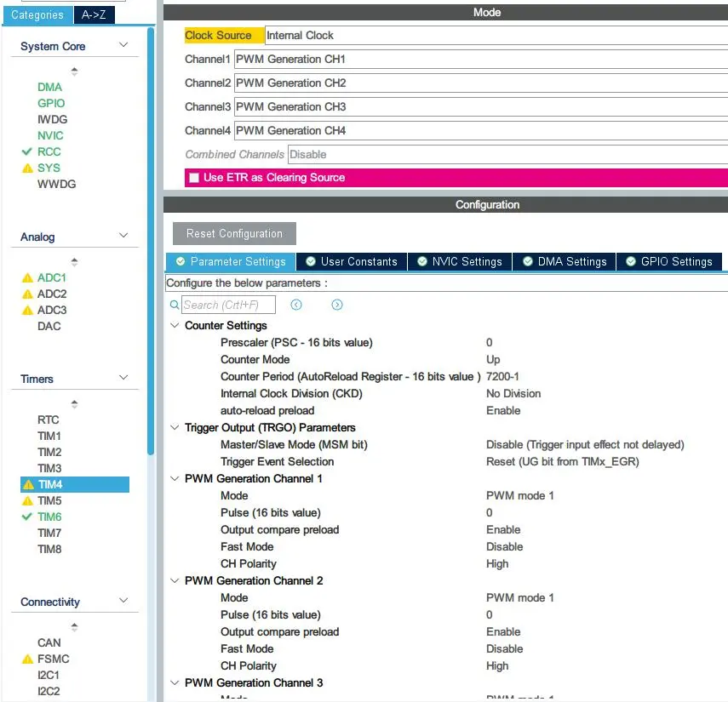Click the warning icon beside TIM4
Viewport: 728px width, 702px height.
[x=28, y=485]
